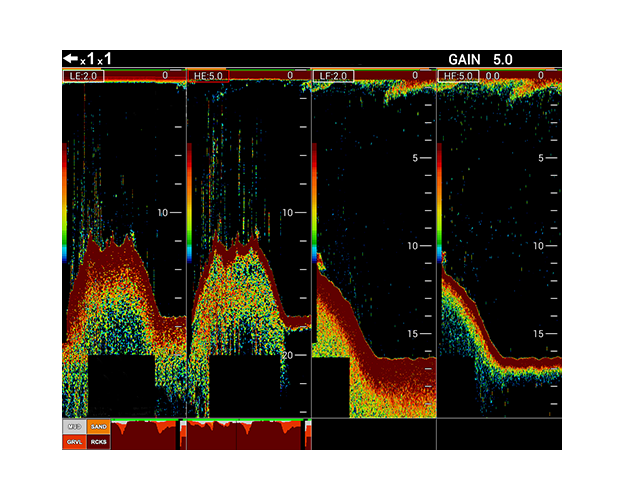Click the echo color bar in rightmost panel
The width and height of the screenshot is (625, 500).
coord(440,202)
